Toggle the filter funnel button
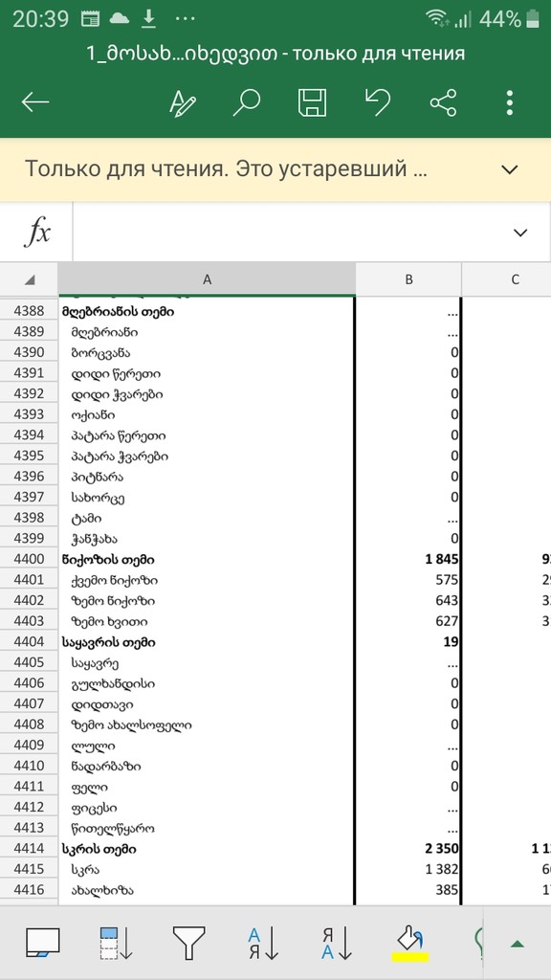 (188, 943)
